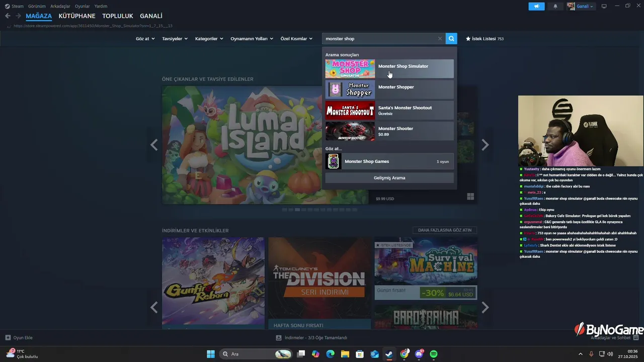
Task: Switch to the TOPLULUK tab
Action: pyautogui.click(x=118, y=16)
